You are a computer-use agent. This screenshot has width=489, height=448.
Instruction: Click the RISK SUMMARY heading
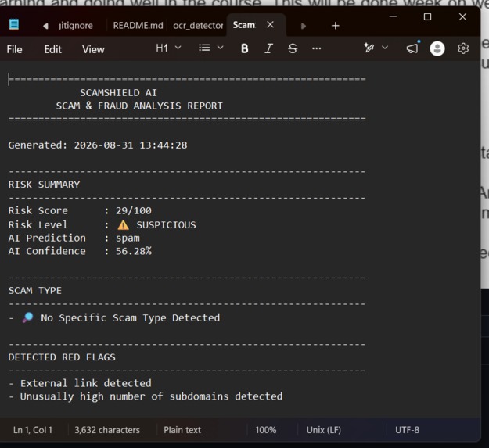click(44, 184)
